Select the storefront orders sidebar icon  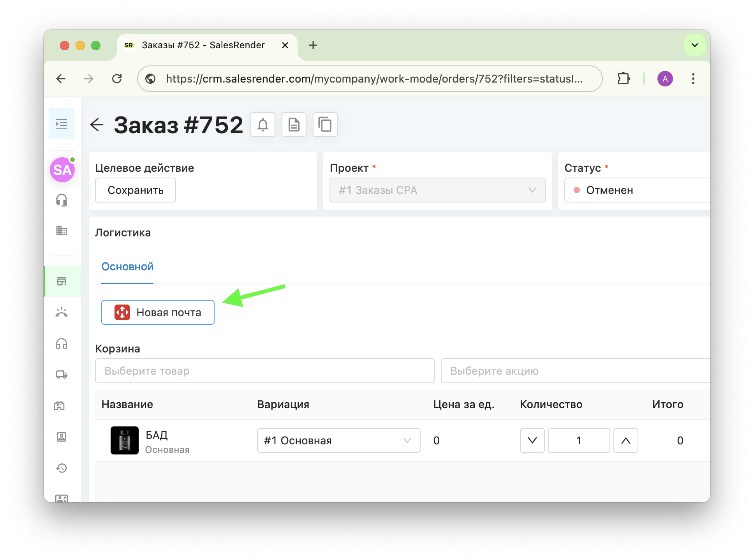tap(62, 281)
